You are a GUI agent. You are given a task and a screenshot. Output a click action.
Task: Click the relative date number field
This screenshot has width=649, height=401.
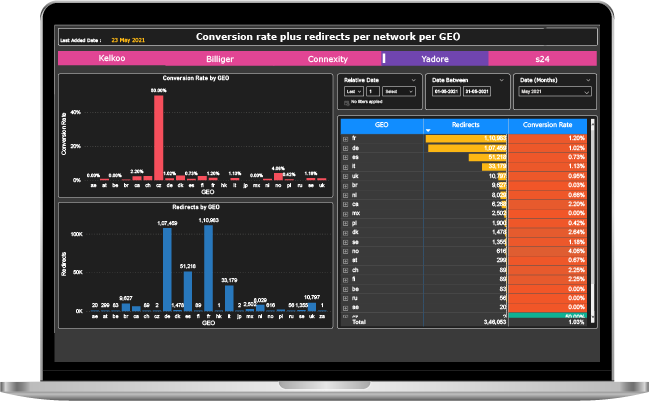[373, 91]
